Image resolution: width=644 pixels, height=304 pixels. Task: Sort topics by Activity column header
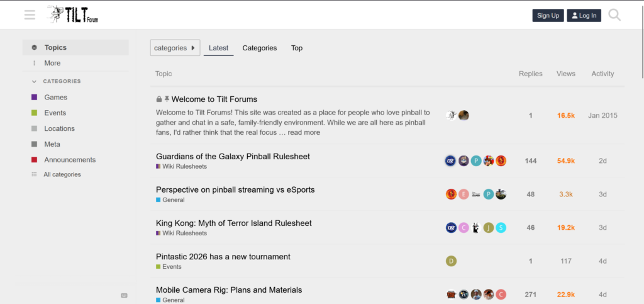coord(602,74)
